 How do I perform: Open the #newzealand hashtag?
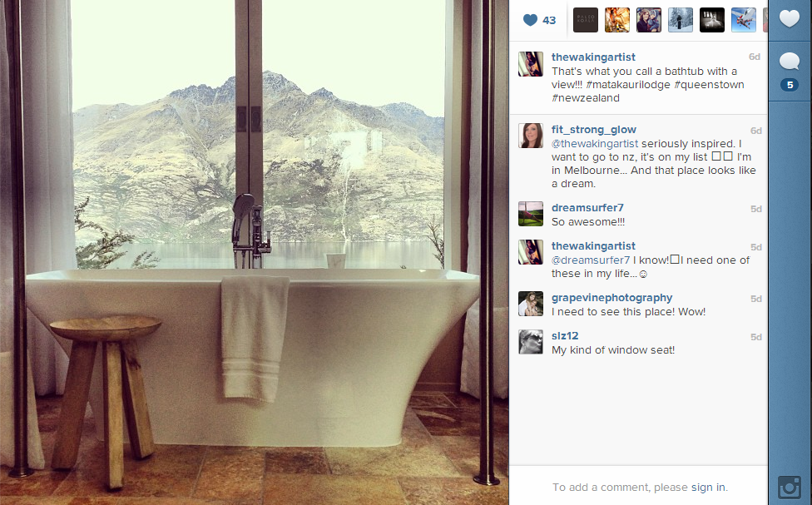(585, 98)
